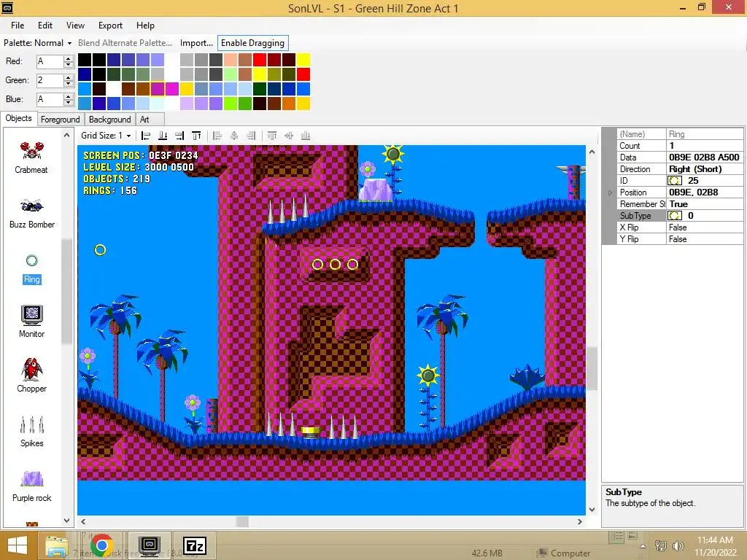
Task: Choose the Purple rock object
Action: pyautogui.click(x=31, y=486)
